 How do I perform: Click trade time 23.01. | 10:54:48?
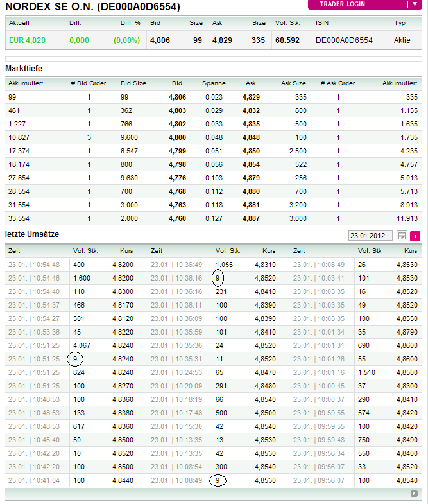[34, 265]
